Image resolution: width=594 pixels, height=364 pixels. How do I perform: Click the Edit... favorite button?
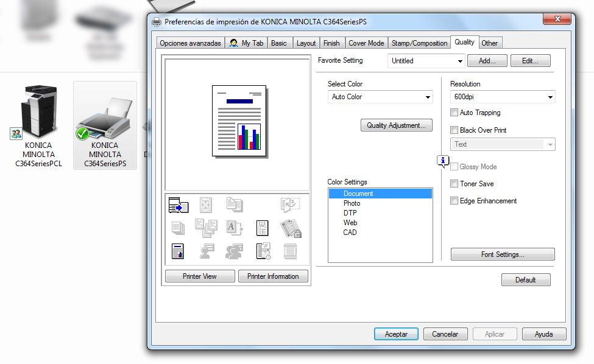click(x=531, y=60)
